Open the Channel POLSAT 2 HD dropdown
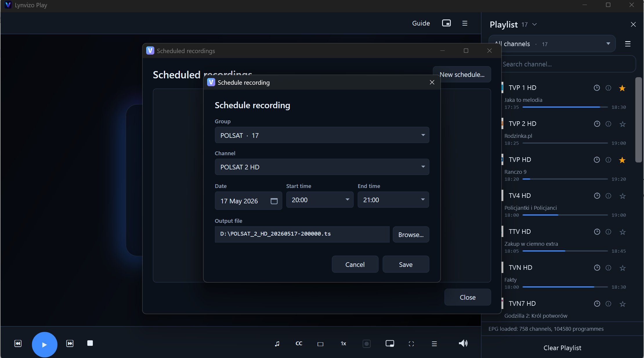Screen dimensions: 644x358 tap(322, 167)
